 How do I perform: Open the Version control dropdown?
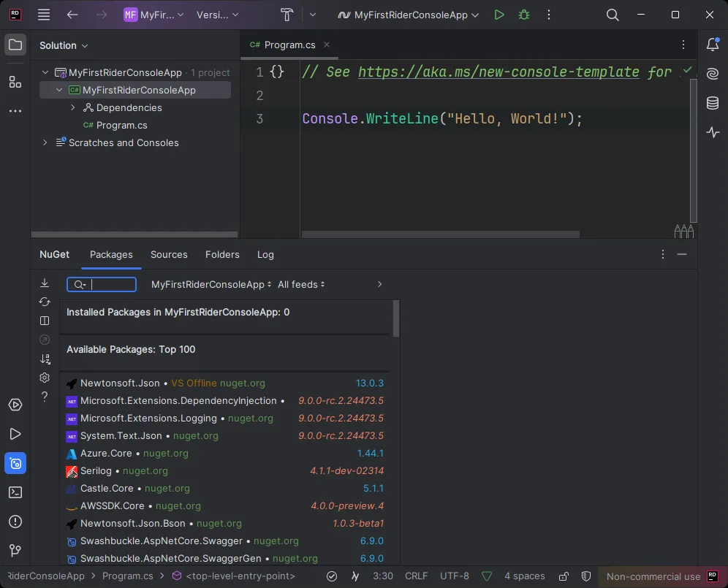(x=217, y=15)
